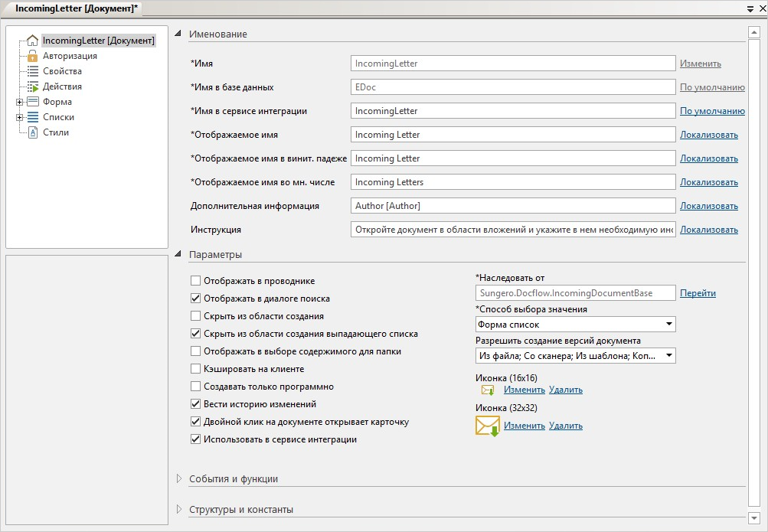Enable Отображать в проводнике checkbox

195,281
